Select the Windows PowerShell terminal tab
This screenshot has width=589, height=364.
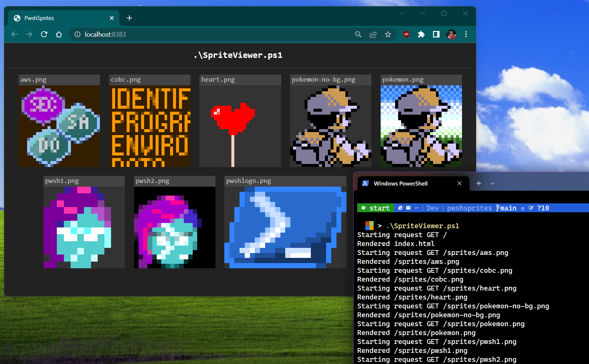(413, 183)
